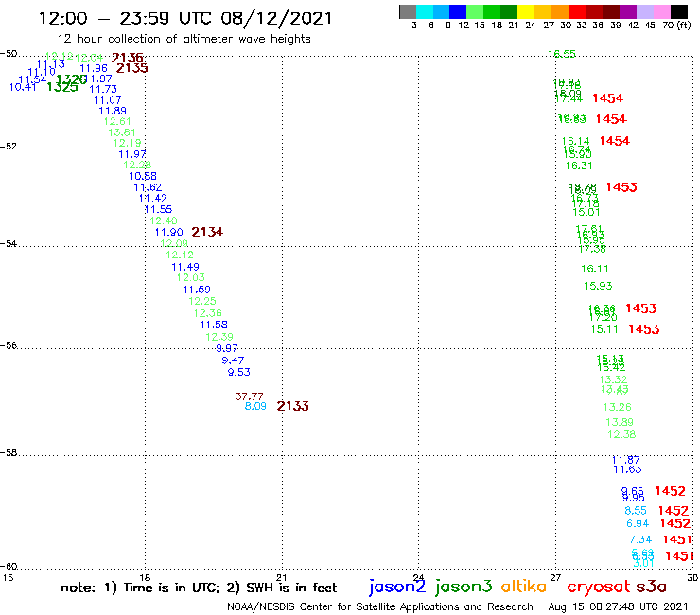This screenshot has height=615, width=700.
Task: Click the jason3 satellite legend label
Action: [464, 587]
